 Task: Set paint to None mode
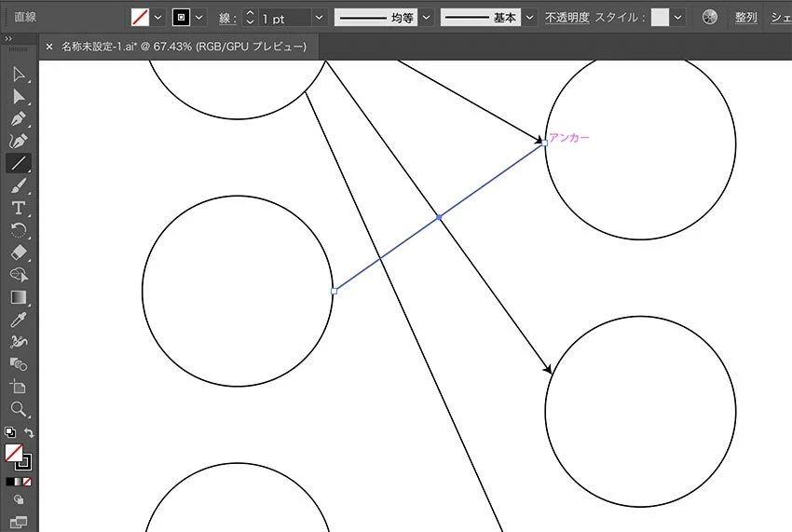pyautogui.click(x=27, y=482)
